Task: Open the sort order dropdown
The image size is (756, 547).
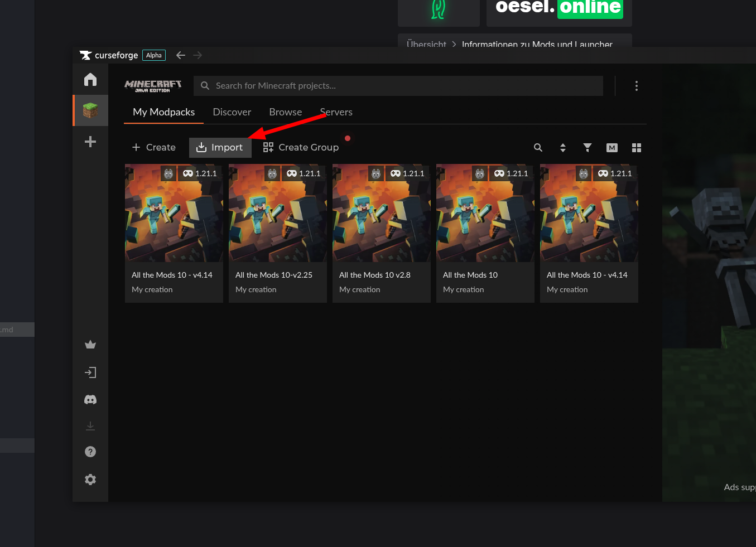Action: pyautogui.click(x=562, y=147)
